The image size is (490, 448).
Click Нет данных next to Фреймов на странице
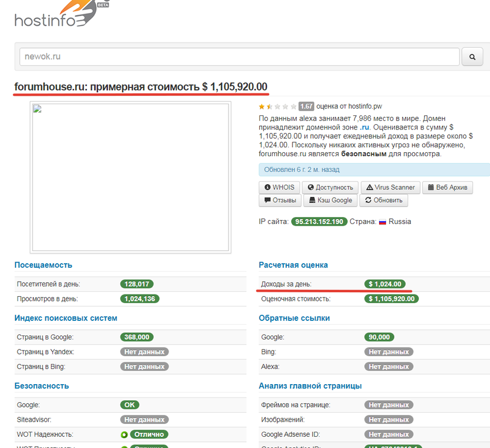pos(389,405)
